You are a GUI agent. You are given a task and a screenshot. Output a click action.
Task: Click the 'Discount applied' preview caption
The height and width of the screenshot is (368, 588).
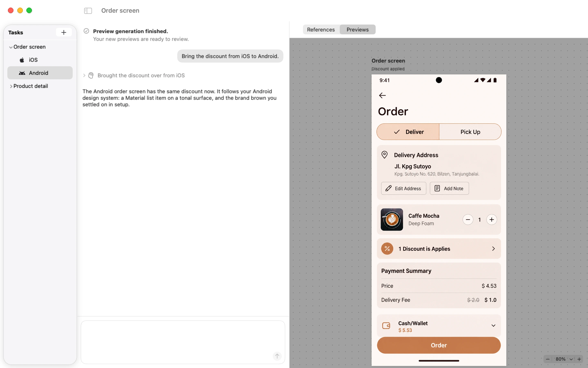coord(388,69)
